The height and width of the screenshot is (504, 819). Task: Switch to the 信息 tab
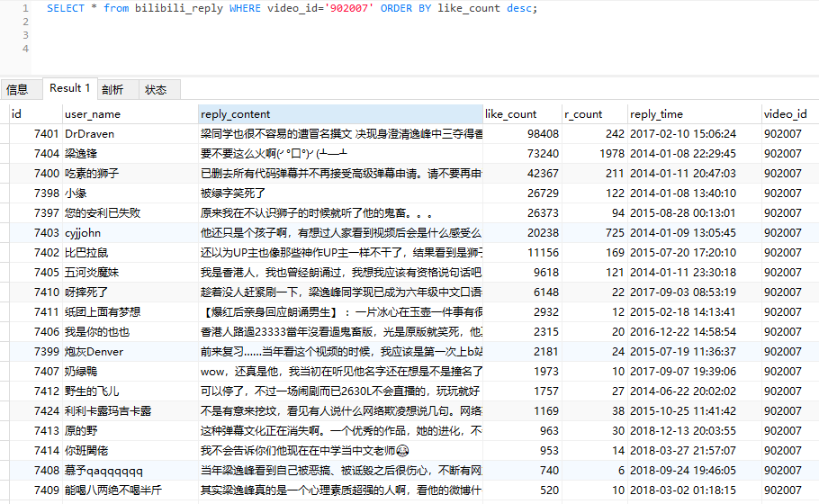coord(21,89)
